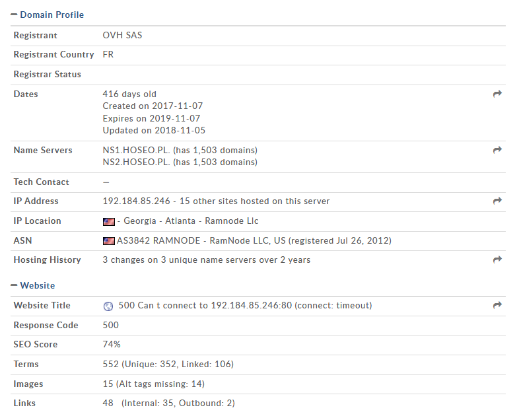517x420 pixels.
Task: Collapse the Domain Profile section
Action: (14, 15)
